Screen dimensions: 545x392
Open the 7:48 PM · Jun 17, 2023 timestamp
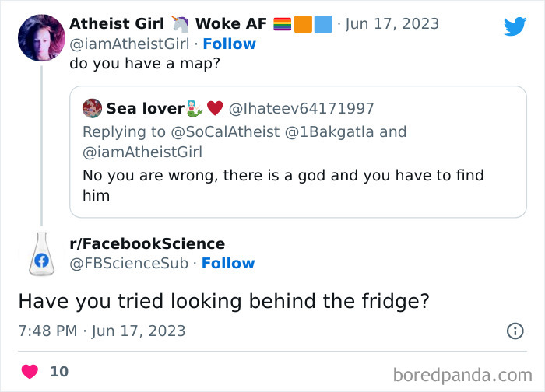coord(102,331)
